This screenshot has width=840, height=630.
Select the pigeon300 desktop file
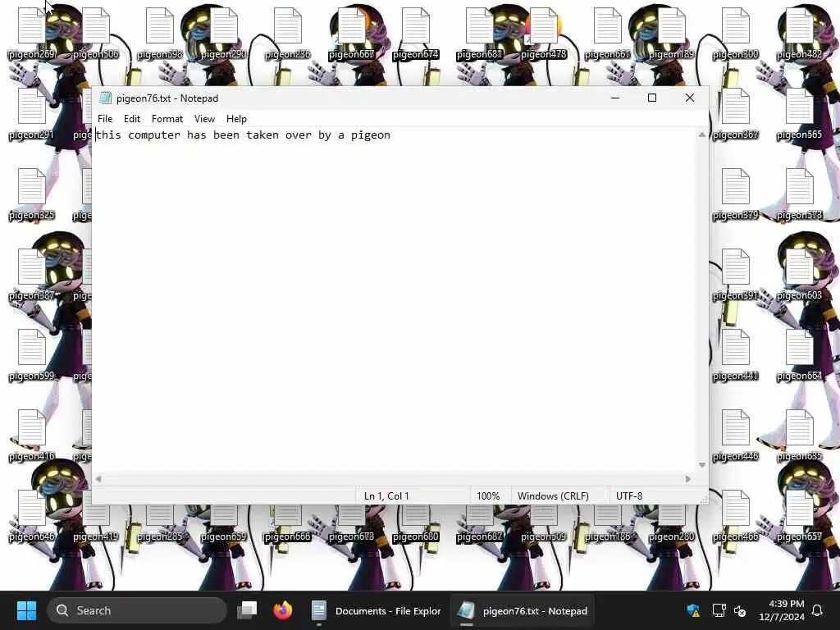[736, 33]
